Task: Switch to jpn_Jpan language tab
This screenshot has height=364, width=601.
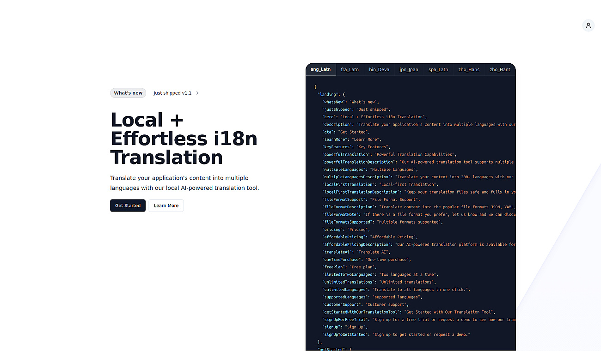Action: (409, 70)
